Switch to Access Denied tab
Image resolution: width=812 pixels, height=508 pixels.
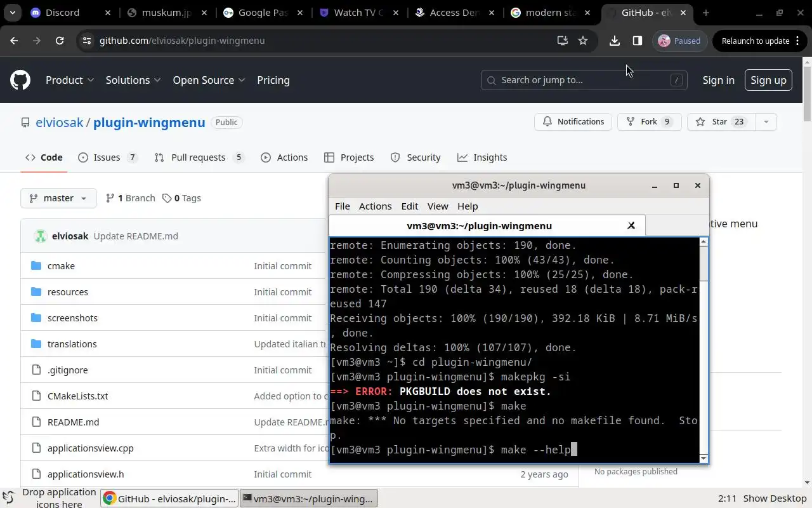click(x=454, y=12)
